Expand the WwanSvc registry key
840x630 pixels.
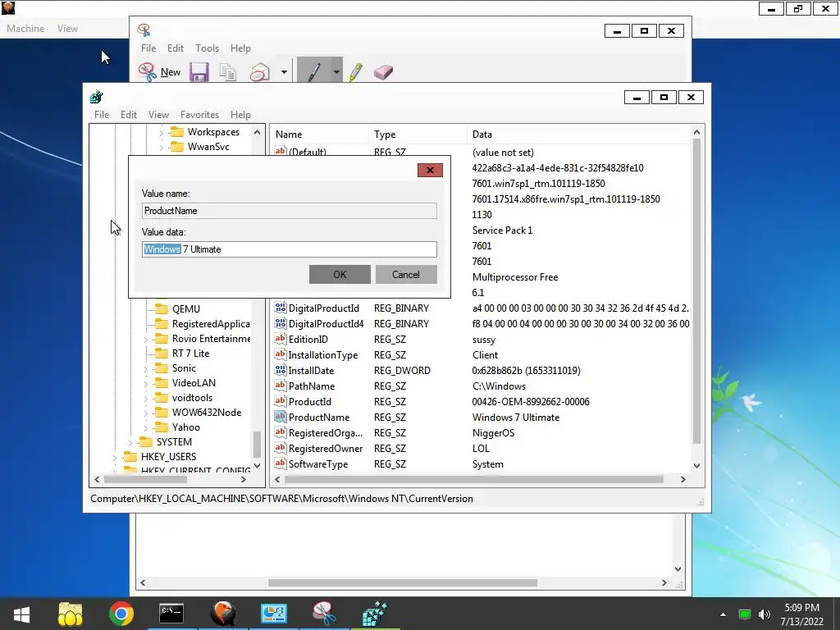point(162,147)
